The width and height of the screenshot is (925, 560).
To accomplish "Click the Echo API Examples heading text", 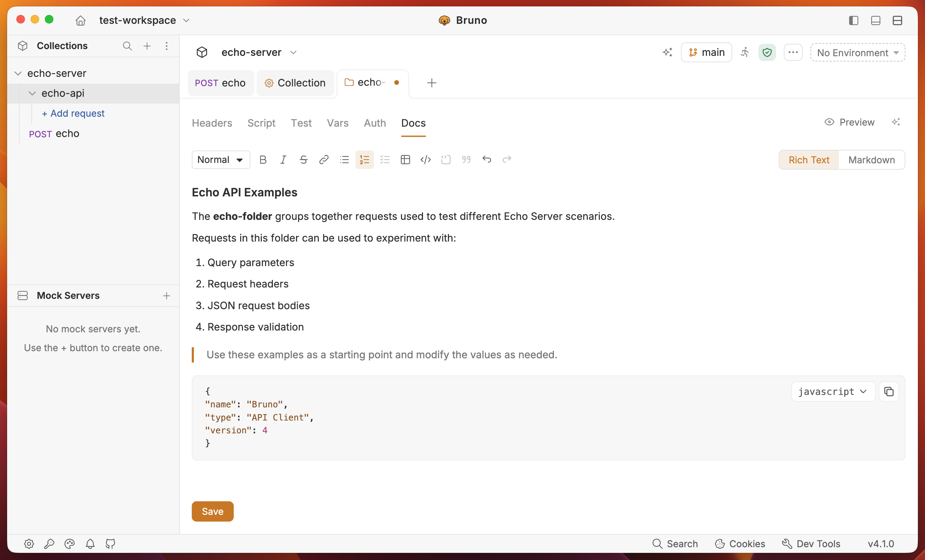I will point(244,192).
